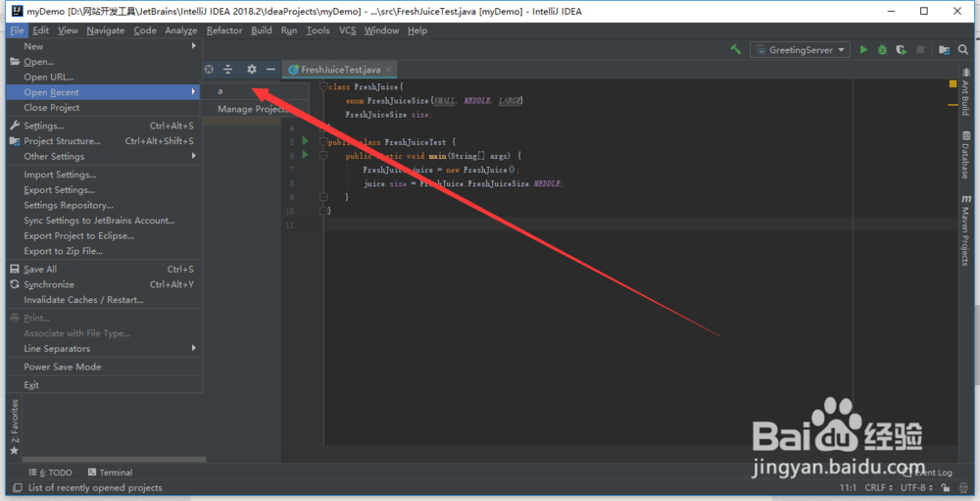Screen dimensions: 980x501
Task: Open the Refactor menu
Action: (223, 30)
